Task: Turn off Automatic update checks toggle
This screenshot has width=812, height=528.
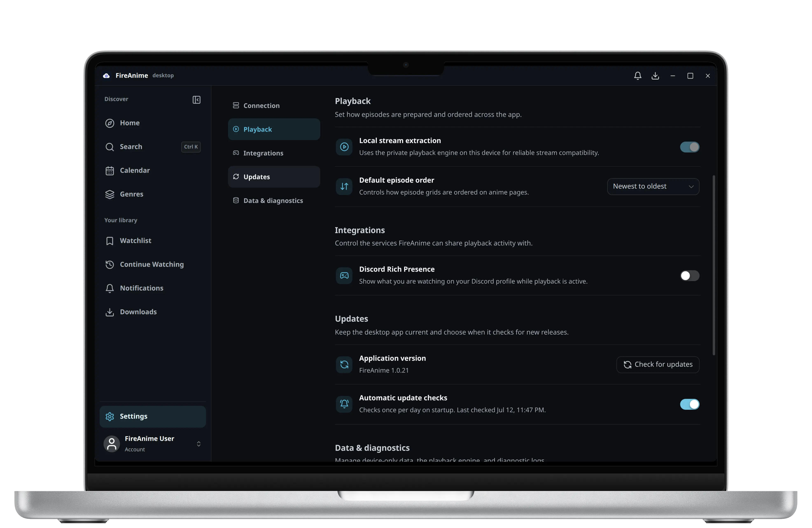Action: [689, 404]
